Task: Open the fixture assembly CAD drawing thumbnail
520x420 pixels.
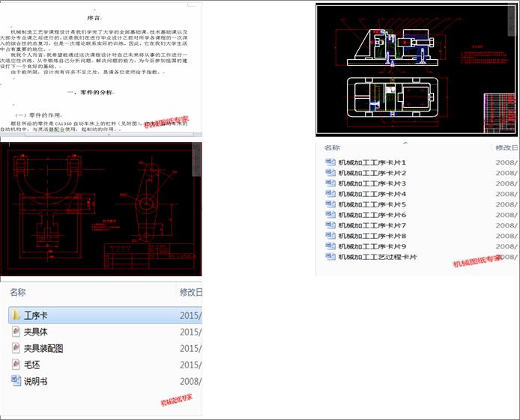Action: (x=417, y=70)
